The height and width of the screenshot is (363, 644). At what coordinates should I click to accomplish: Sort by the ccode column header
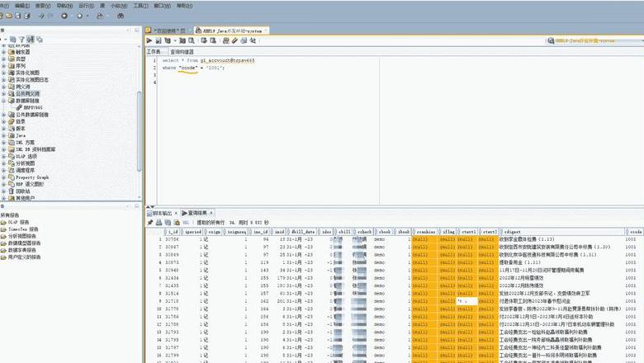635,232
